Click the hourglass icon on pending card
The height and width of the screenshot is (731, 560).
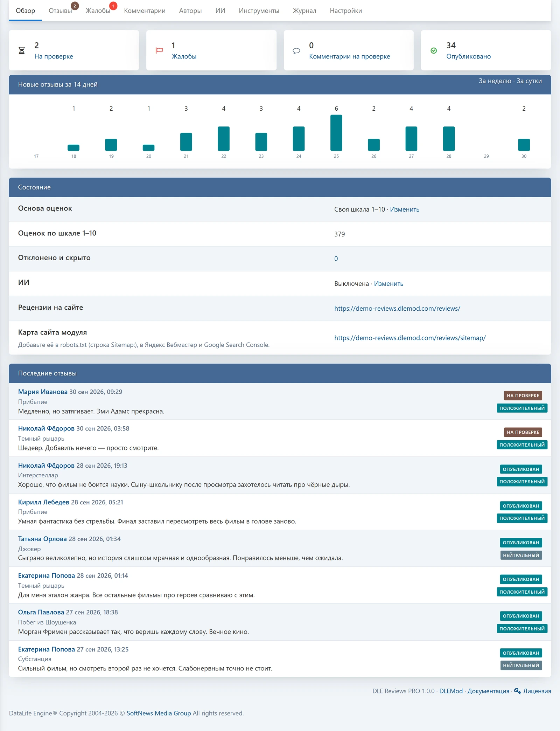point(22,51)
